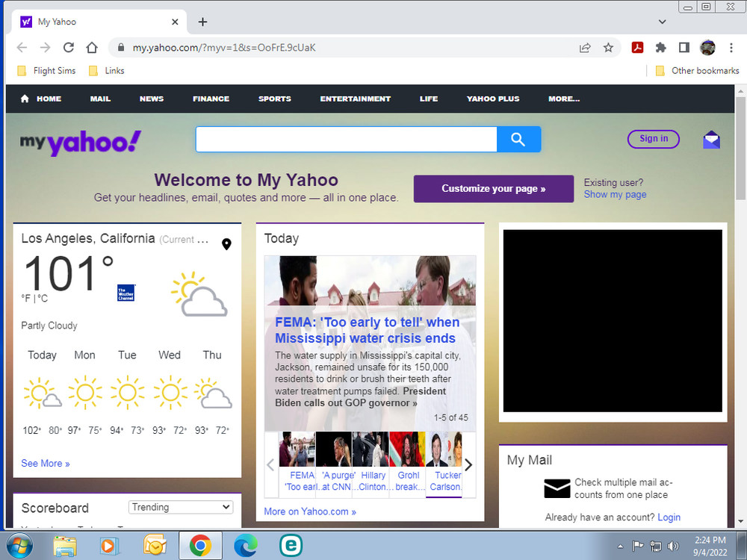
Task: Toggle the browser side panel icon
Action: click(x=684, y=47)
